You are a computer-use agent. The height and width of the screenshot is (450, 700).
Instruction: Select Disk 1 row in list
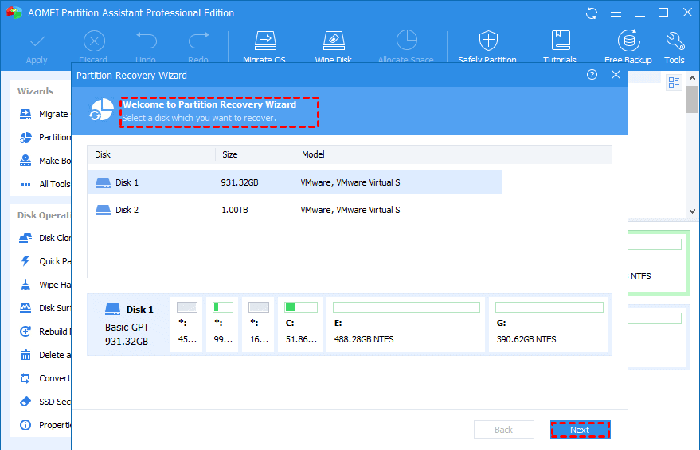pos(295,182)
